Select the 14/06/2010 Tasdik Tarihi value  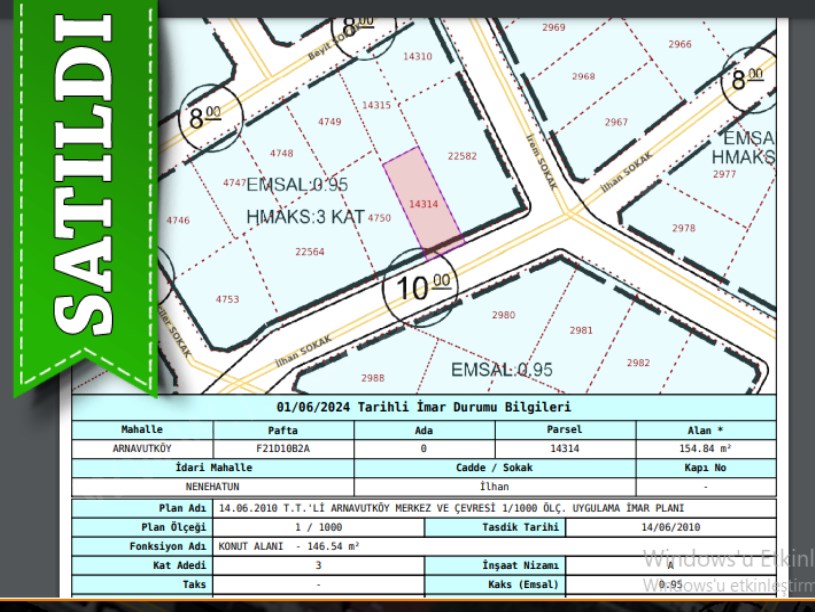click(670, 527)
